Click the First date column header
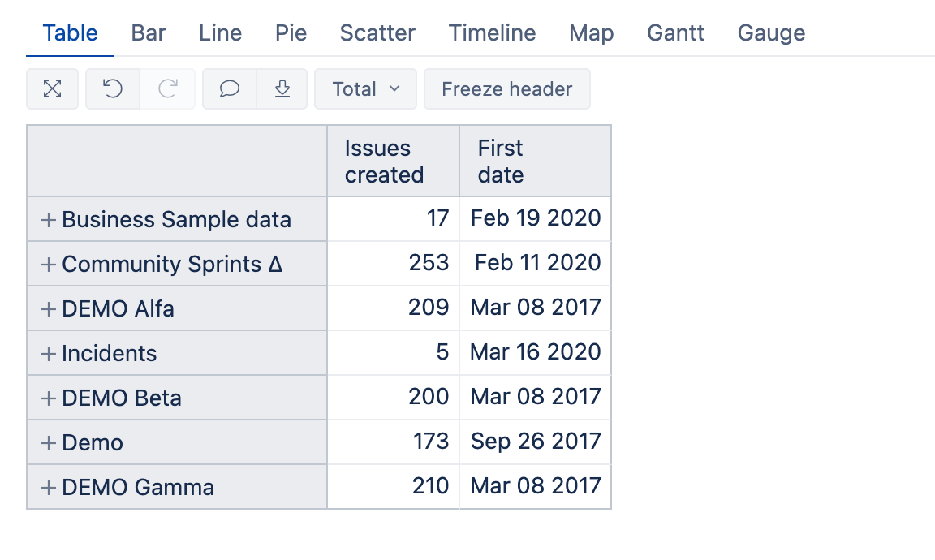 [x=535, y=161]
